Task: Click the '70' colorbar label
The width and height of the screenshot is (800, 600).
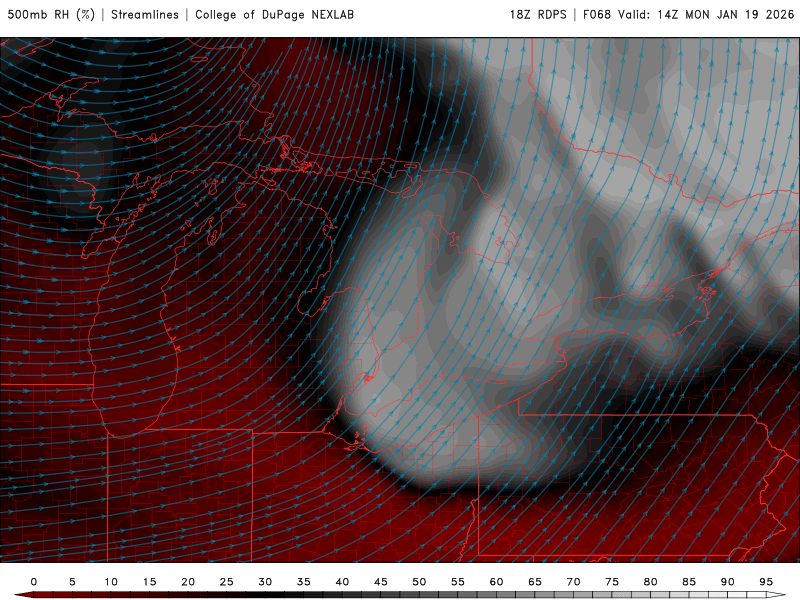Action: 573,582
